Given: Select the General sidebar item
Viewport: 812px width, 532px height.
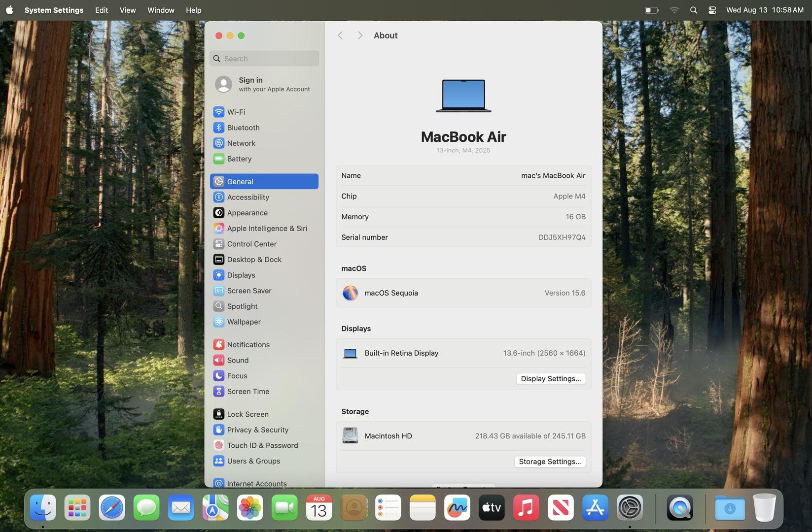Looking at the screenshot, I should pos(264,182).
